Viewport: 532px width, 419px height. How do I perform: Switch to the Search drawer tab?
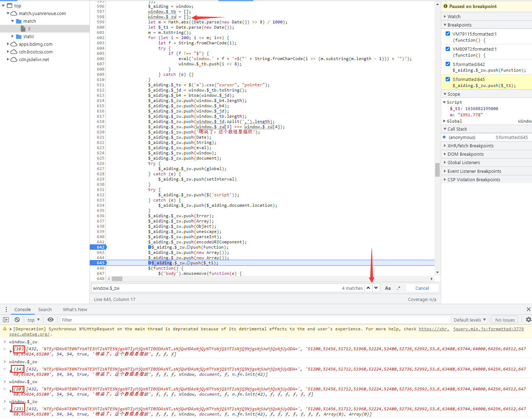[x=45, y=310]
